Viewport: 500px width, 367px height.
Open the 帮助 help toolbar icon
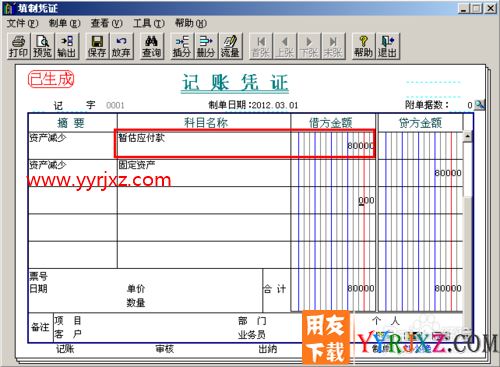click(363, 46)
